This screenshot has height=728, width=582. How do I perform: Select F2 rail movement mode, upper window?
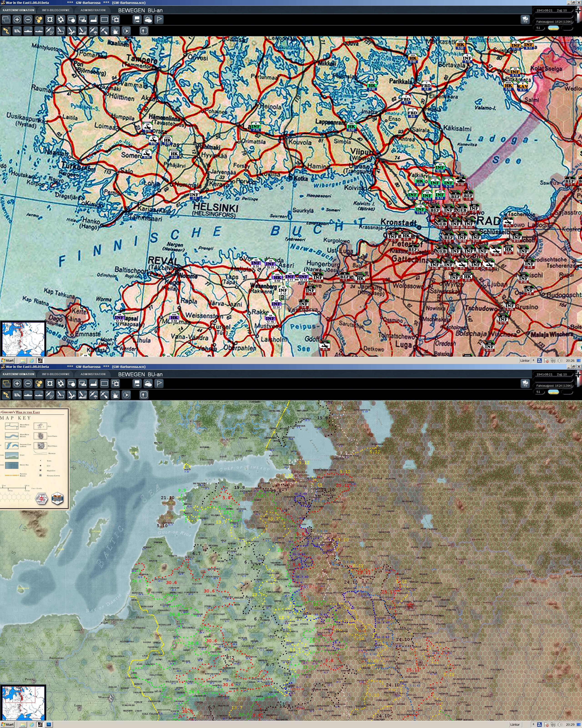[x=17, y=31]
